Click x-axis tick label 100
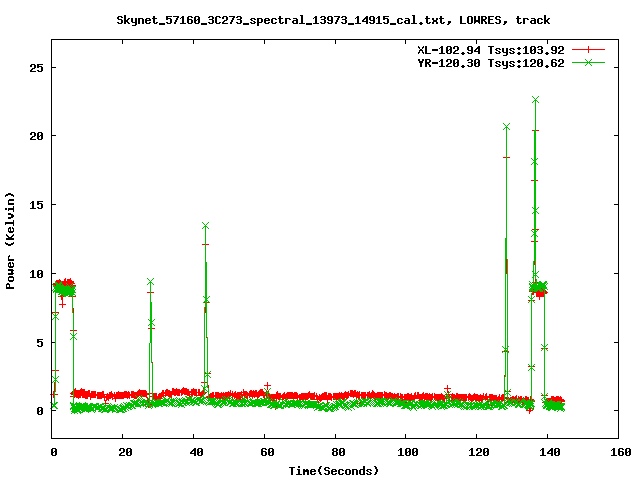This screenshot has width=640, height=480. [408, 452]
